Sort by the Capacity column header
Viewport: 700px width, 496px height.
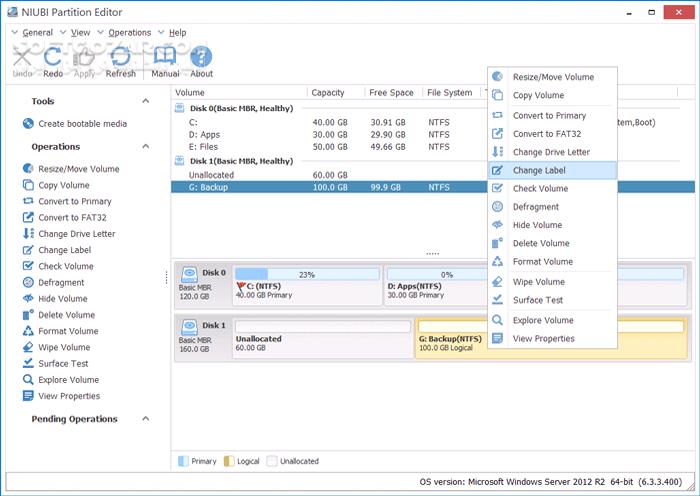[336, 92]
